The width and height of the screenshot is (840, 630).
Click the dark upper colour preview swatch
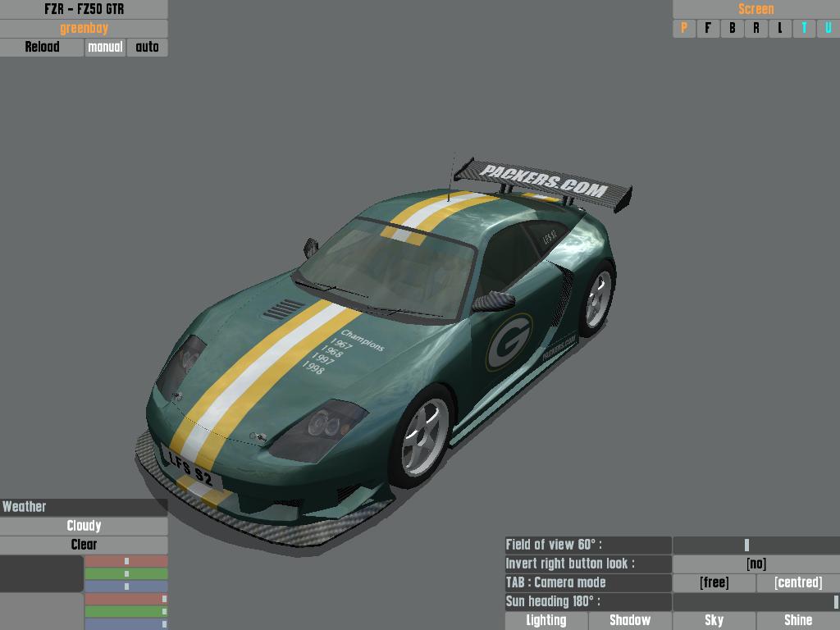click(x=41, y=573)
